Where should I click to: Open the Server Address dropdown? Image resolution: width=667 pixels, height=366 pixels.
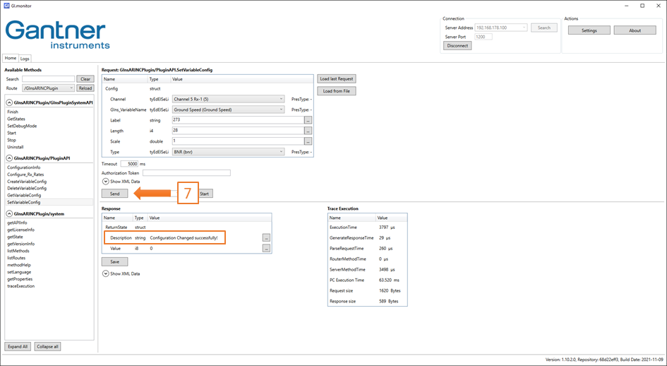(501, 28)
